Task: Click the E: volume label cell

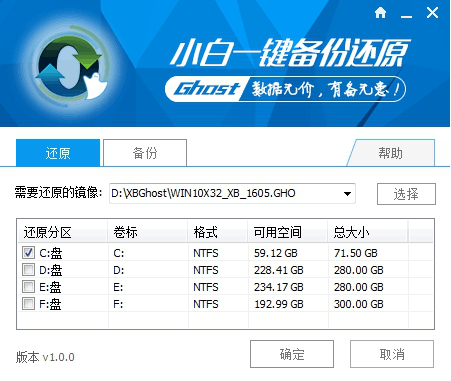Action: (118, 287)
